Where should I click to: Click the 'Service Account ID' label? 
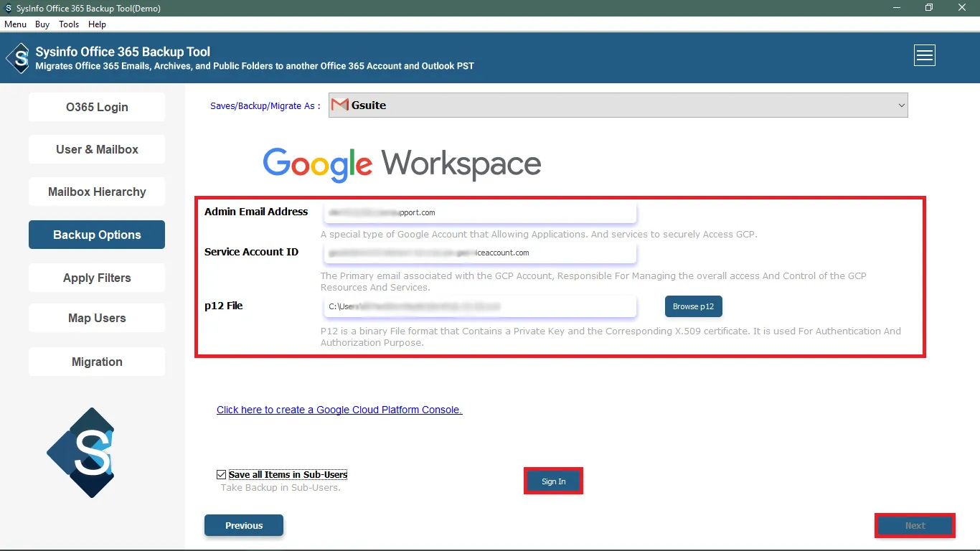(251, 252)
